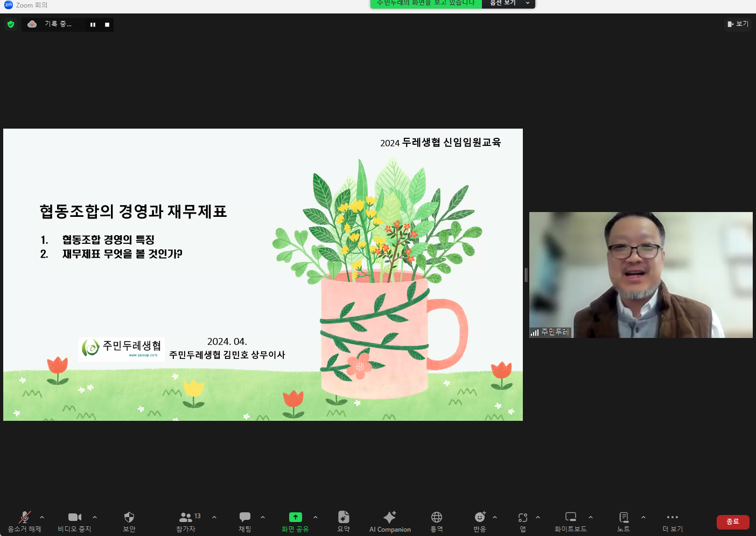Launch AI Companion
The height and width of the screenshot is (536, 756).
click(390, 521)
